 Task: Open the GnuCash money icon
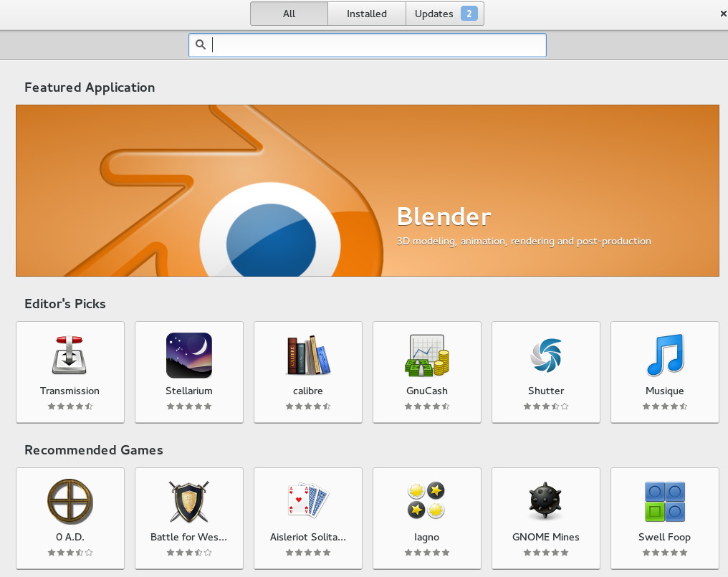pos(427,356)
